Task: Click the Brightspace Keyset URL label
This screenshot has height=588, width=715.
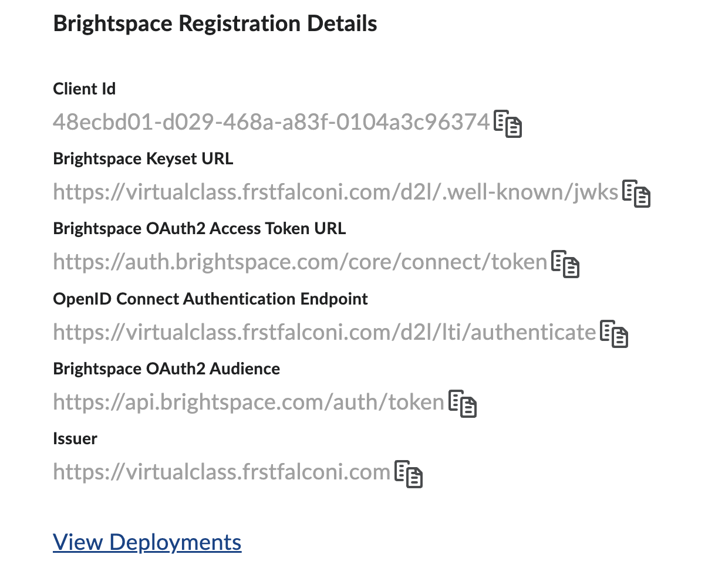Action: point(143,159)
